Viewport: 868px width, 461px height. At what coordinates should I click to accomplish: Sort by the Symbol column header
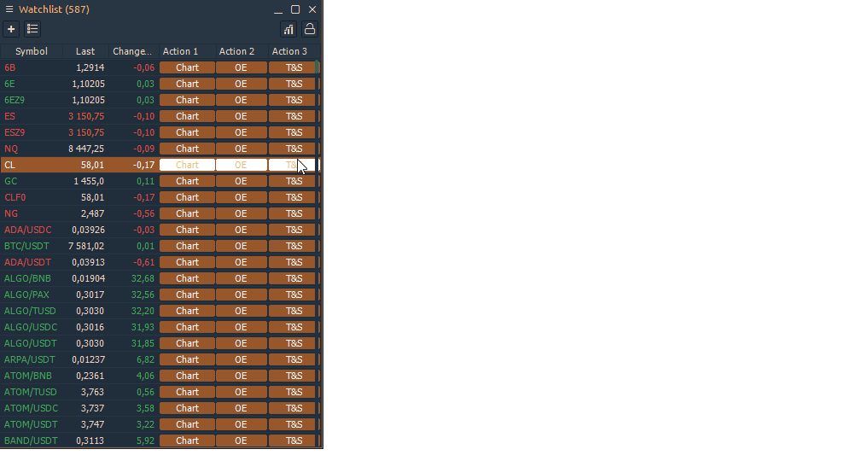point(32,51)
